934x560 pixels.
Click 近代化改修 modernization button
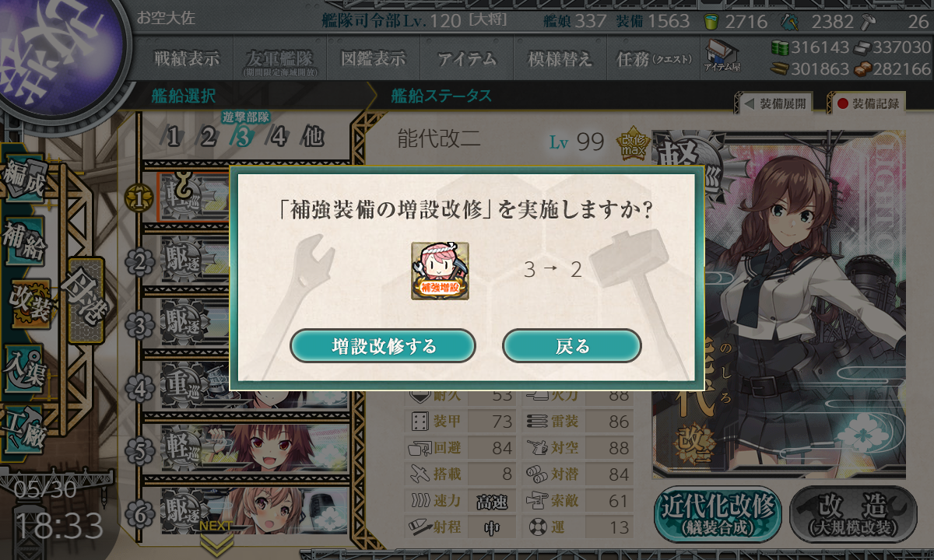click(x=718, y=514)
